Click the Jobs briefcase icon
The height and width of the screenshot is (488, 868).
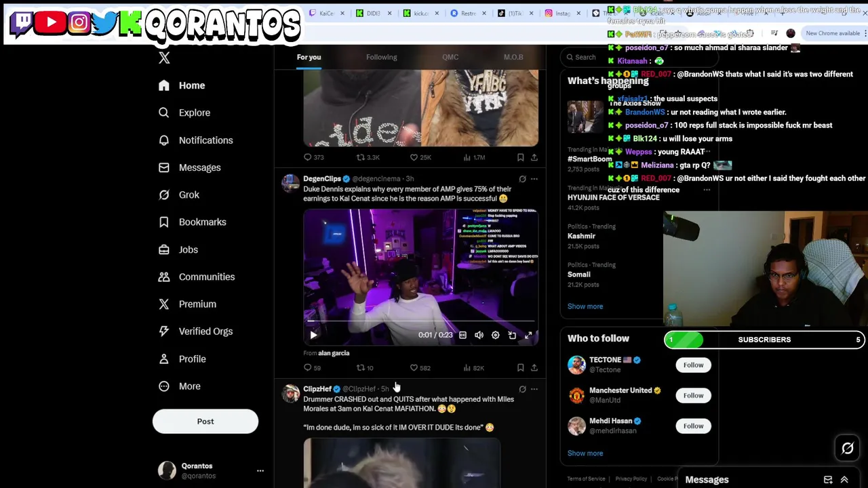tap(164, 249)
